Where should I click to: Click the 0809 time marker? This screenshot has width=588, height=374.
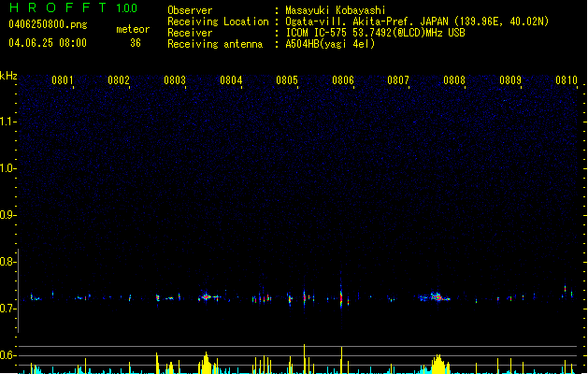[510, 80]
